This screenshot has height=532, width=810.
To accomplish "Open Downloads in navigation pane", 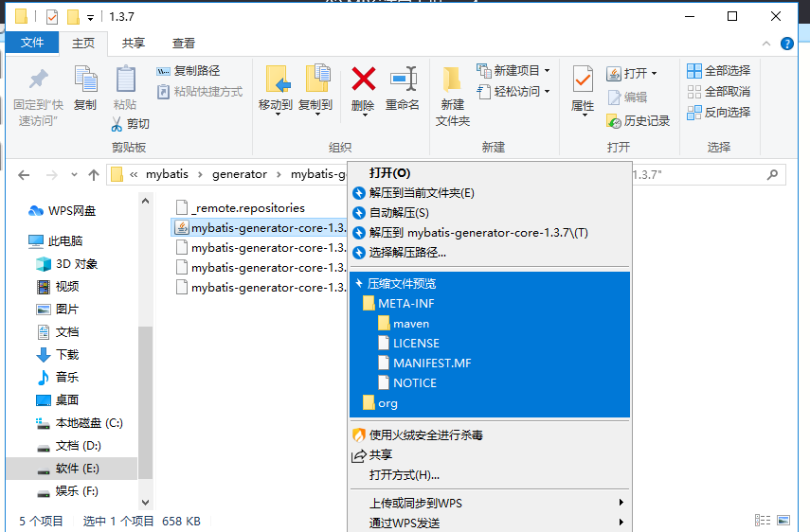I will click(x=58, y=354).
